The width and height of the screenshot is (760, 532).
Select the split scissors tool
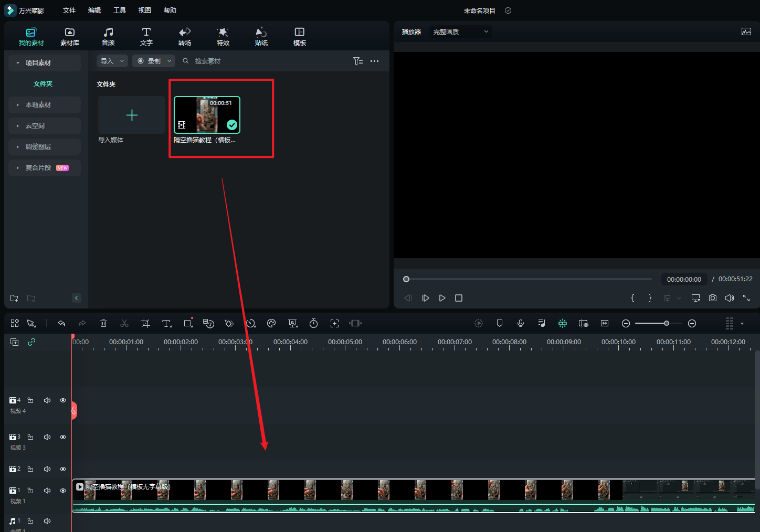tap(124, 323)
